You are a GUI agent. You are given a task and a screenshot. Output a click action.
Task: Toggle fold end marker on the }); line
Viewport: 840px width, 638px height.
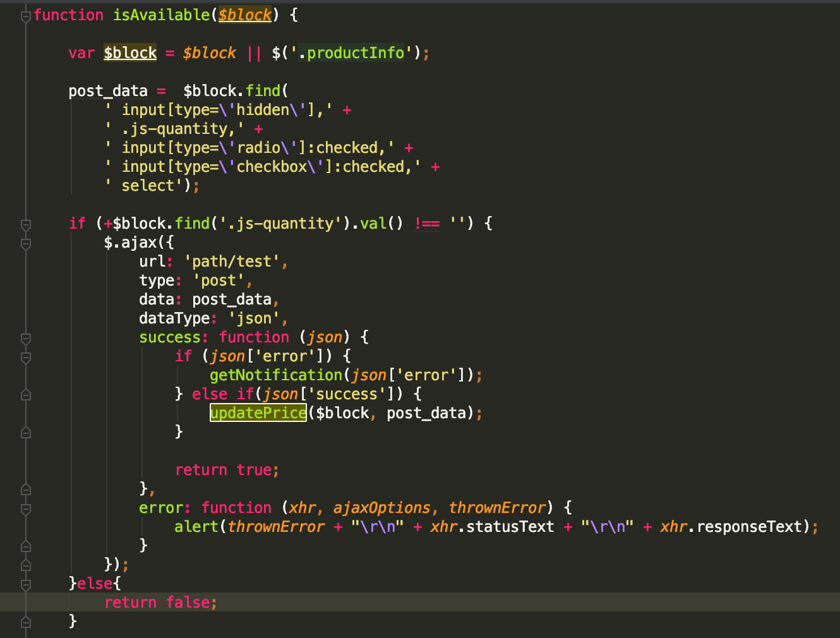click(26, 565)
